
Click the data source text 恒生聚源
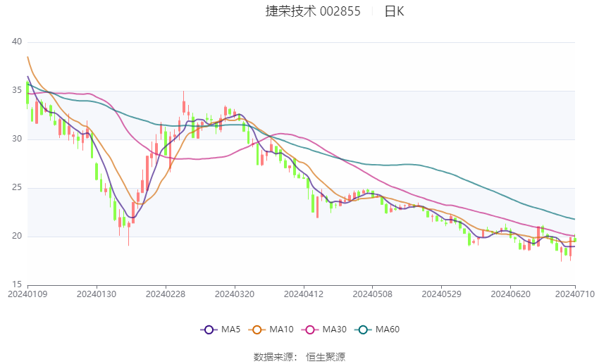[x=326, y=357]
